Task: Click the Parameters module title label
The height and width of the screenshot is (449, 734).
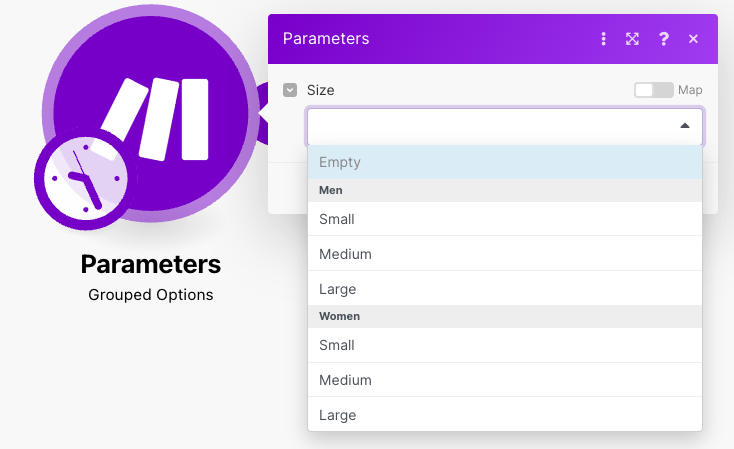Action: (x=151, y=264)
